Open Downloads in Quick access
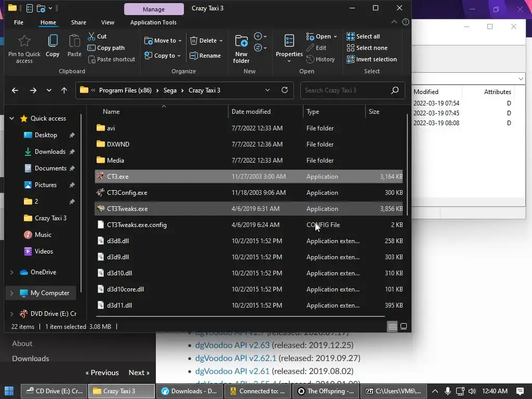 point(50,152)
